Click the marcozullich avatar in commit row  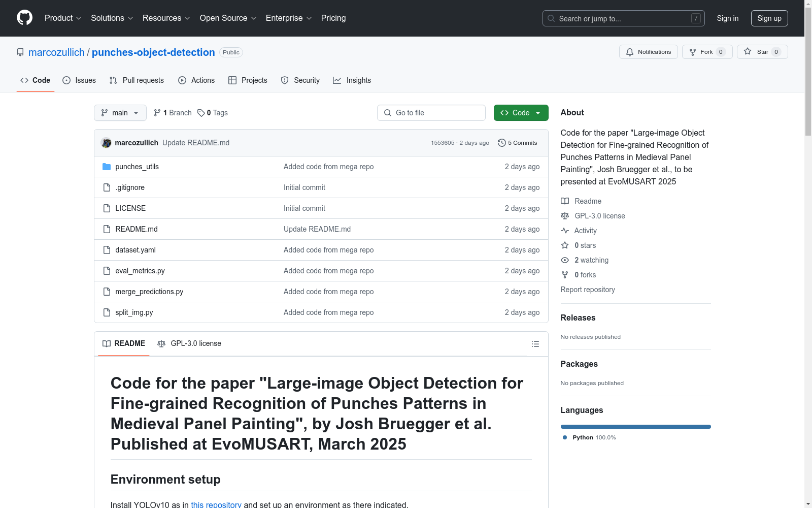pos(106,143)
